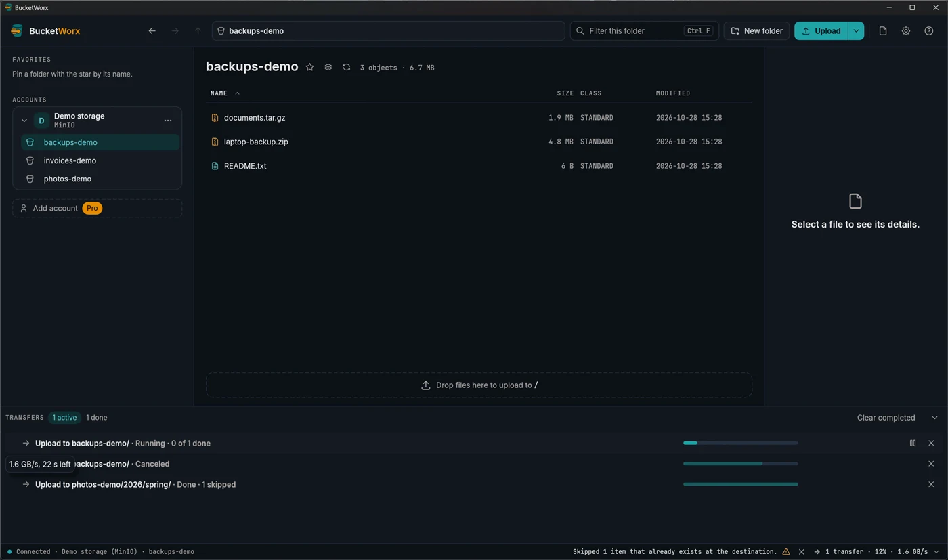This screenshot has width=948, height=560.
Task: Click the 1 active transfers badge
Action: point(64,418)
